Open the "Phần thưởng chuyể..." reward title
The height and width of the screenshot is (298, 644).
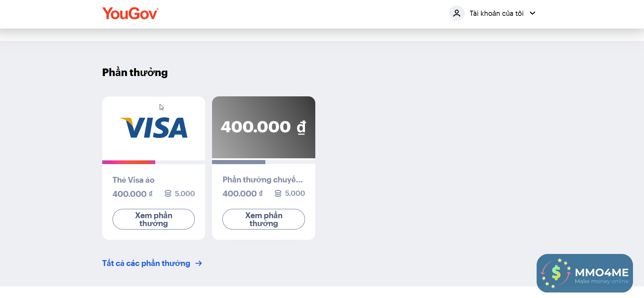pos(262,180)
